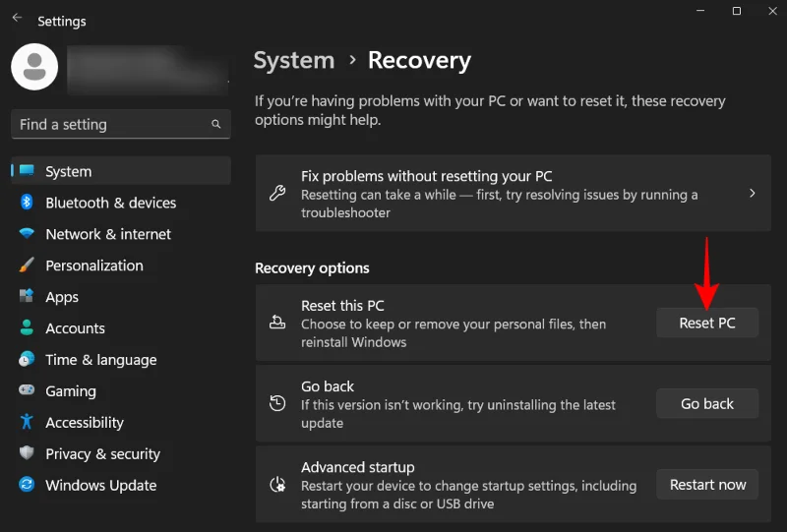Screen dimensions: 787x532
Task: Click the Personalization paintbrush icon
Action: [27, 265]
